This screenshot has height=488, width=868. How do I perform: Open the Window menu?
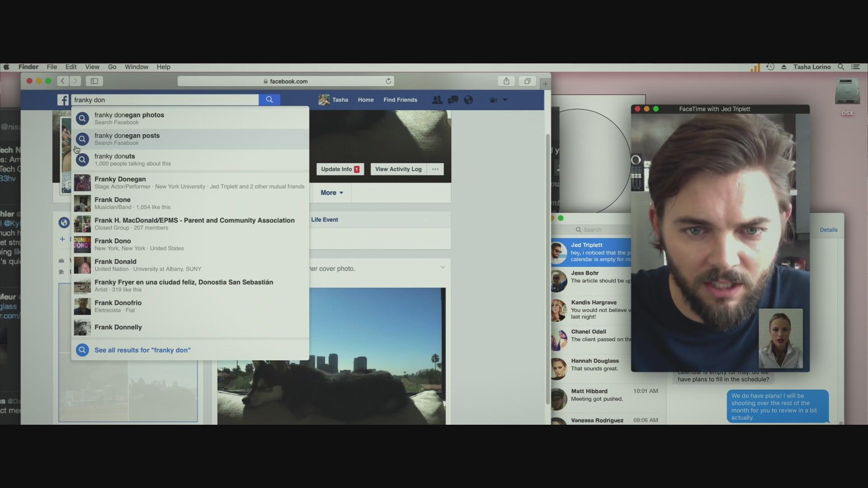click(137, 67)
